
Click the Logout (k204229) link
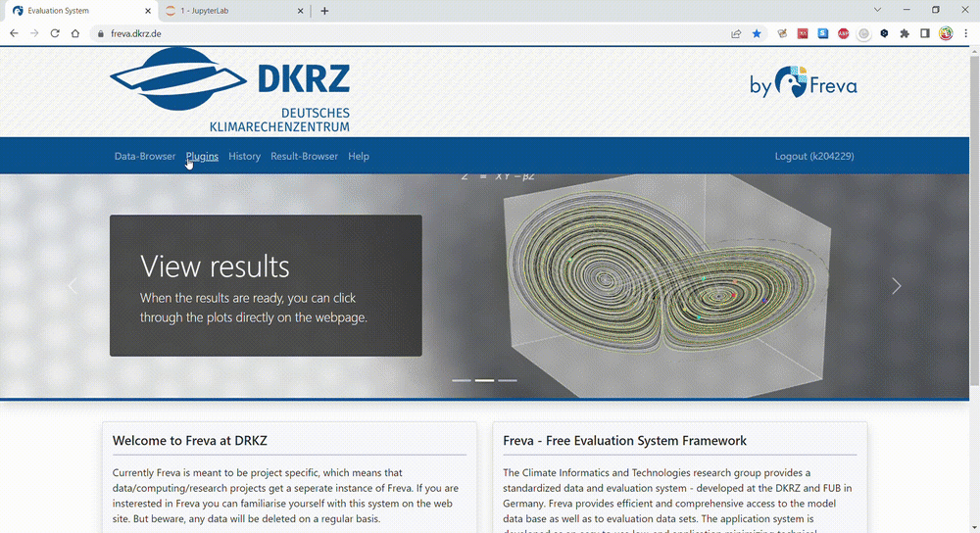tap(813, 156)
